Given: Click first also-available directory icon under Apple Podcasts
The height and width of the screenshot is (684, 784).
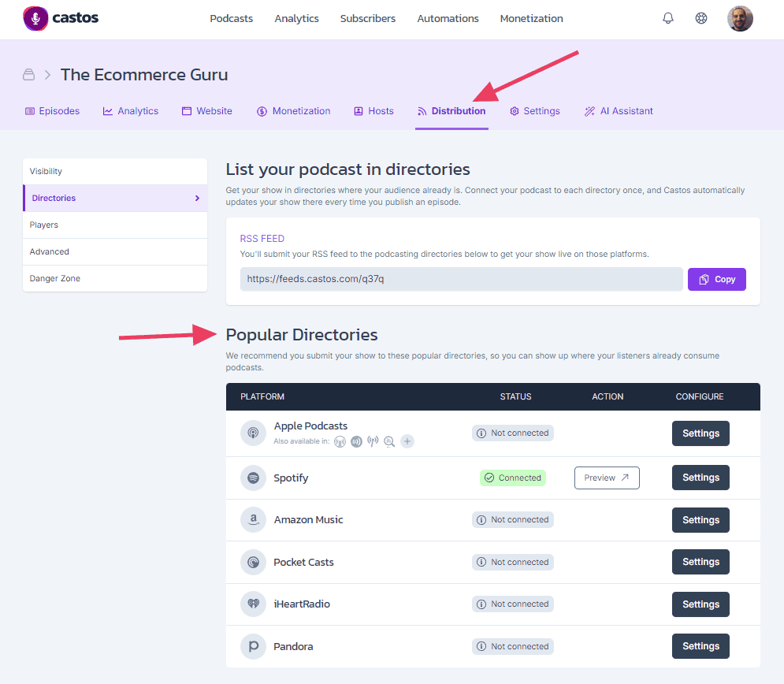Looking at the screenshot, I should 340,441.
